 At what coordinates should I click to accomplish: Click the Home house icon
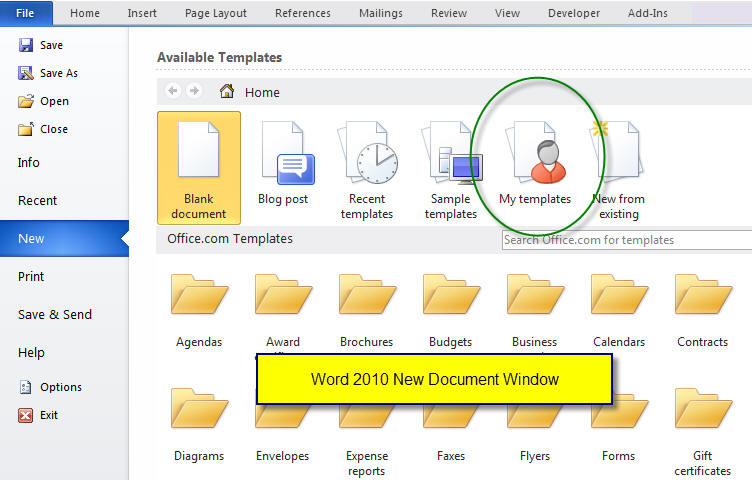click(227, 91)
